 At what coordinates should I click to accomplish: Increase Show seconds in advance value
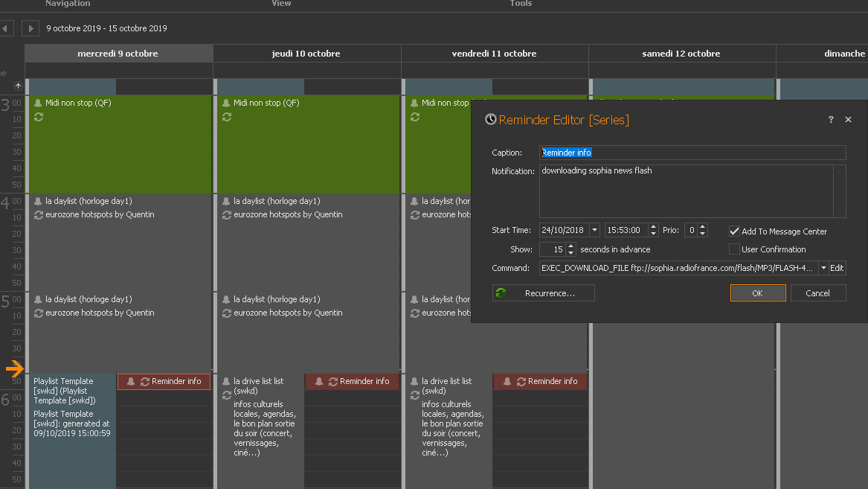(x=570, y=246)
